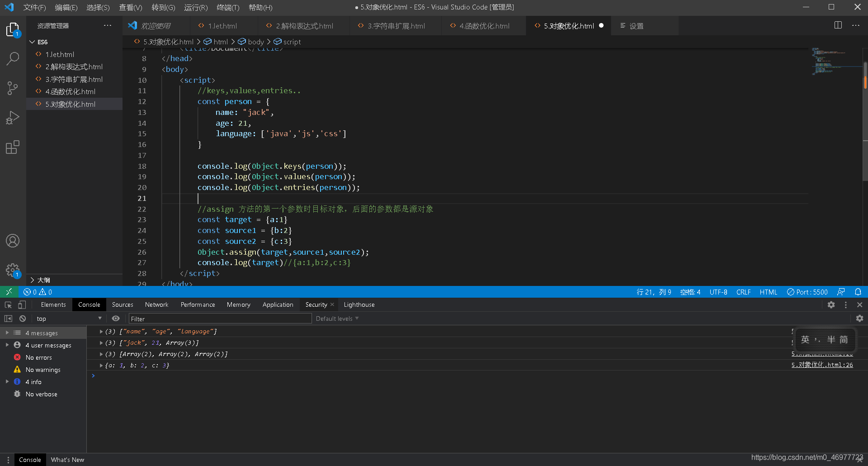Open the Search view icon
Viewport: 868px width, 466px height.
pos(13,58)
